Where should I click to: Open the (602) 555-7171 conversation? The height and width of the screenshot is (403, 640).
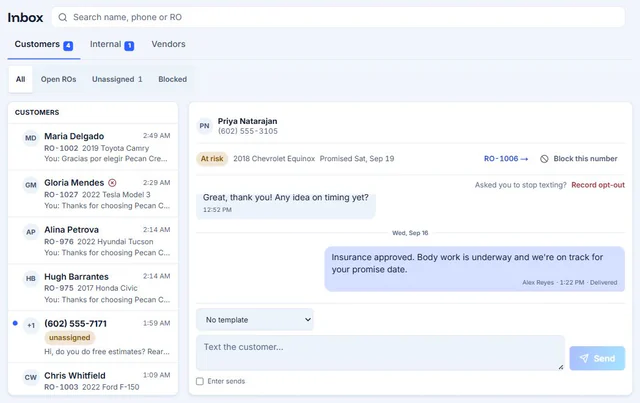93,337
